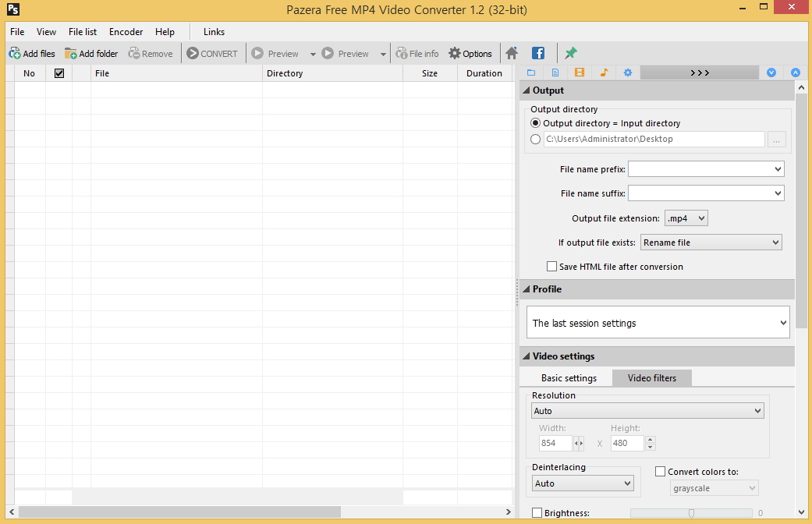
Task: Click the Add folder toolbar icon
Action: (71, 54)
